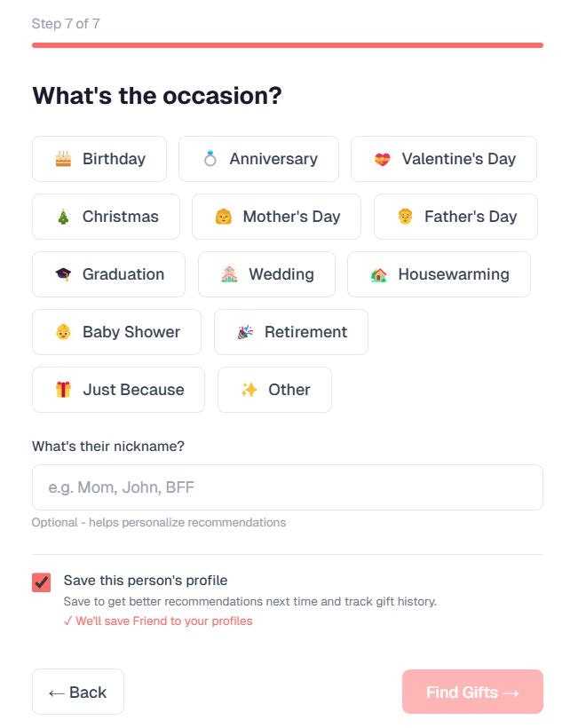Viewport: 586px width, 728px height.
Task: Select the housewarming house icon
Action: [x=378, y=274]
